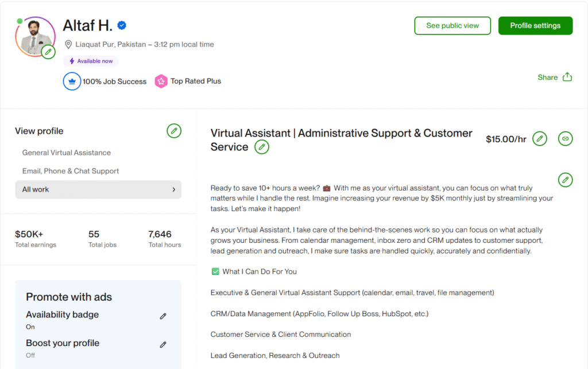Click the blue verified checkmark badge
The width and height of the screenshot is (588, 369).
click(x=122, y=25)
